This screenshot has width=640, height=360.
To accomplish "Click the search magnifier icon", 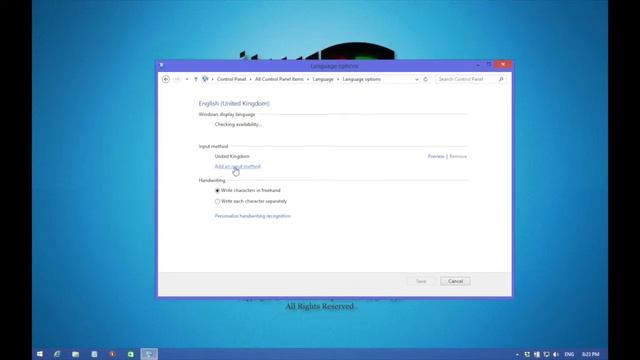I will [501, 79].
